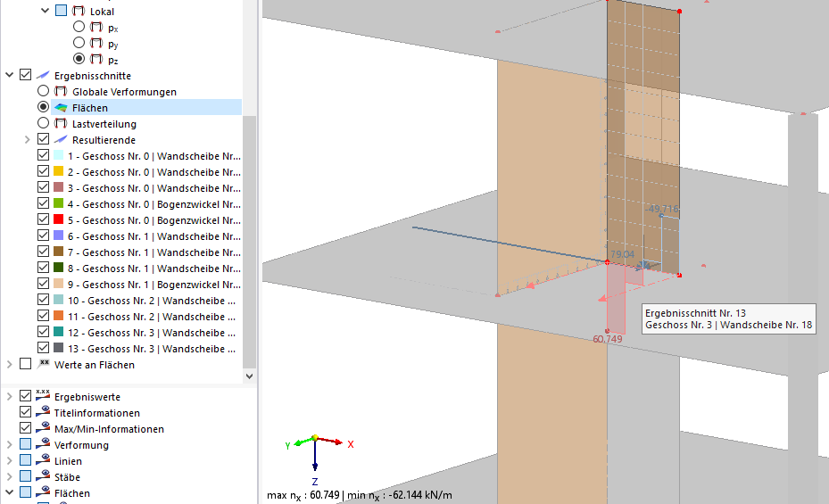Expand the Verformung node
Image resolution: width=829 pixels, height=504 pixels.
coord(9,444)
